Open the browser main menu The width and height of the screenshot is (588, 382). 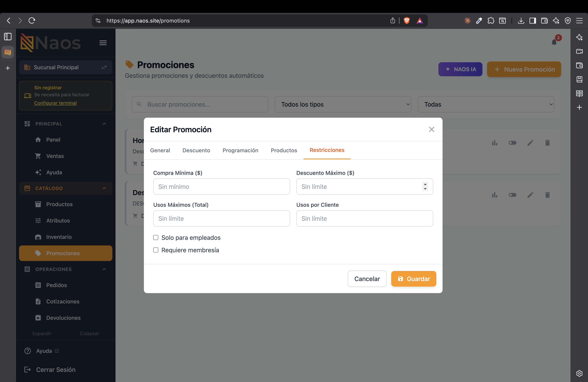coord(579,20)
